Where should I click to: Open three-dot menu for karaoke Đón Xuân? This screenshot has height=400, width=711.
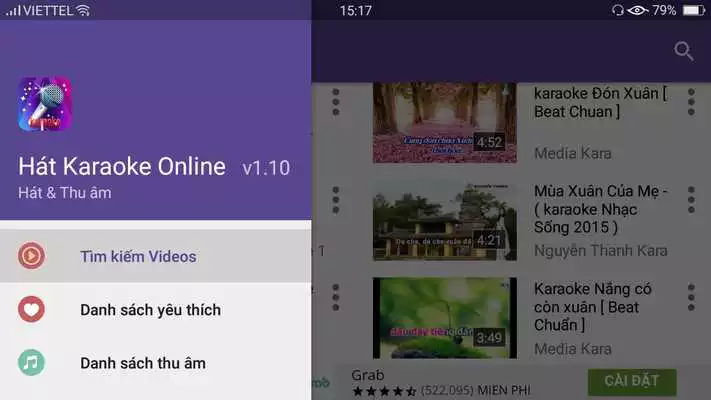pyautogui.click(x=691, y=102)
